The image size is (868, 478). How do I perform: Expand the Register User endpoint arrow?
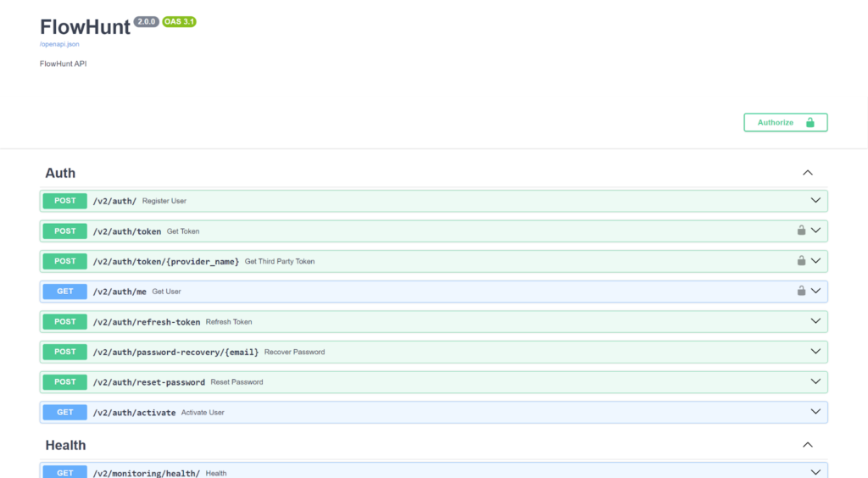[x=815, y=200]
